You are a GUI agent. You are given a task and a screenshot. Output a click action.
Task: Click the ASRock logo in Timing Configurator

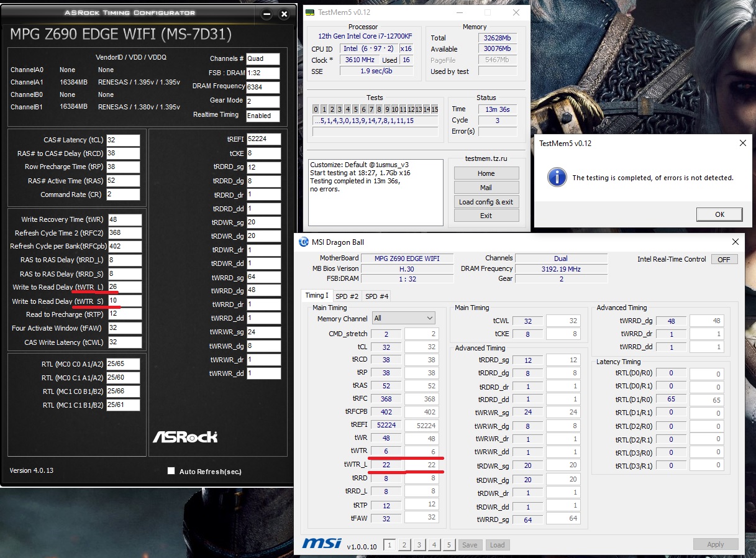(185, 437)
